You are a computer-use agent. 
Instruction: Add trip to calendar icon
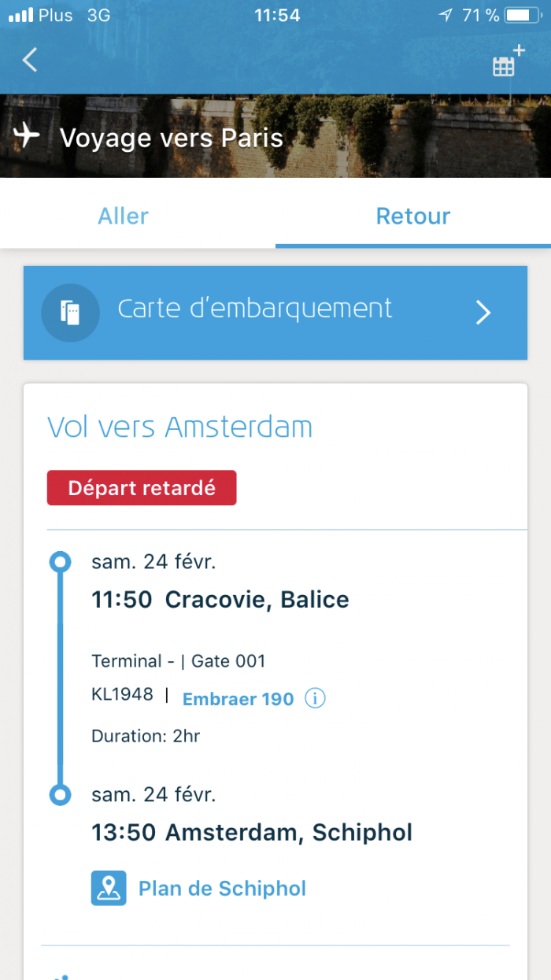507,62
